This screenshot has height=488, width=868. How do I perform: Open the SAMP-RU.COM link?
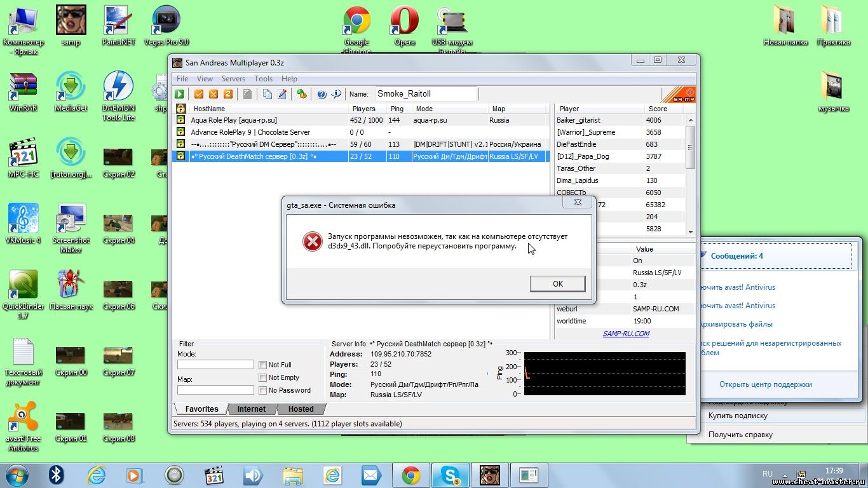[626, 334]
